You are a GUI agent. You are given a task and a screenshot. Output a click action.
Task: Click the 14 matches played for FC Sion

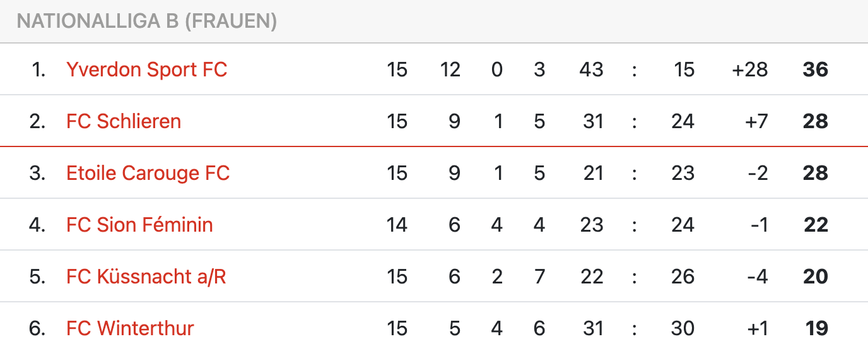tap(397, 225)
